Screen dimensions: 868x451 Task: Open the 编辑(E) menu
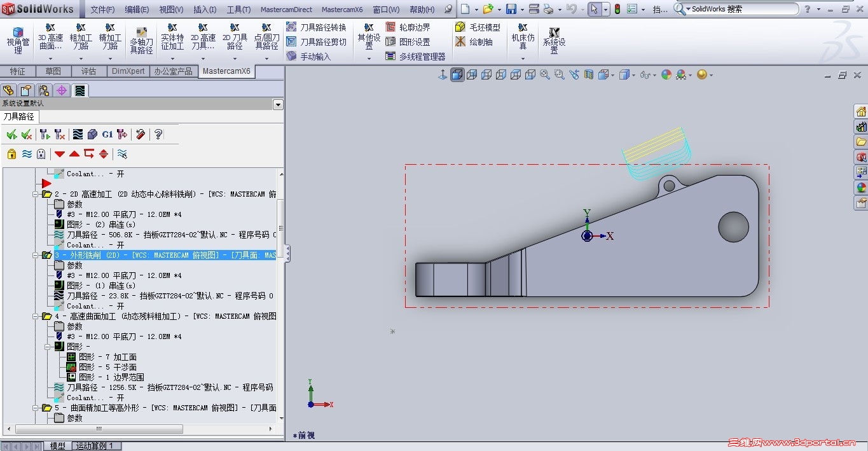(x=137, y=10)
